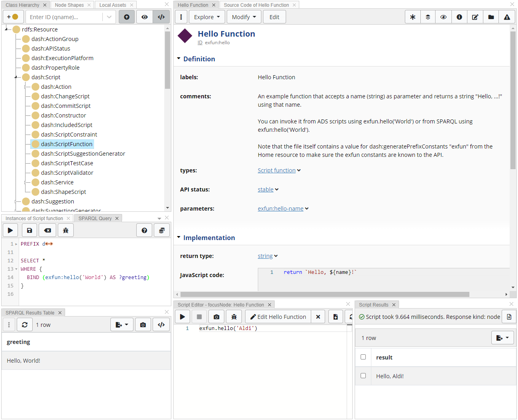
Task: Toggle the eye visibility icon in the top toolbar
Action: pyautogui.click(x=443, y=17)
